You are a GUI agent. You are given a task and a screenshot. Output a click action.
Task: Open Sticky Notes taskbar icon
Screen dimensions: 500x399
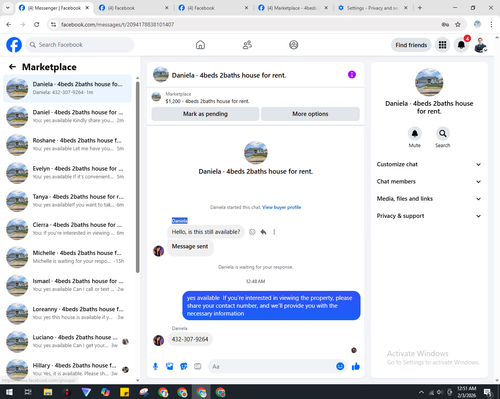(x=125, y=392)
